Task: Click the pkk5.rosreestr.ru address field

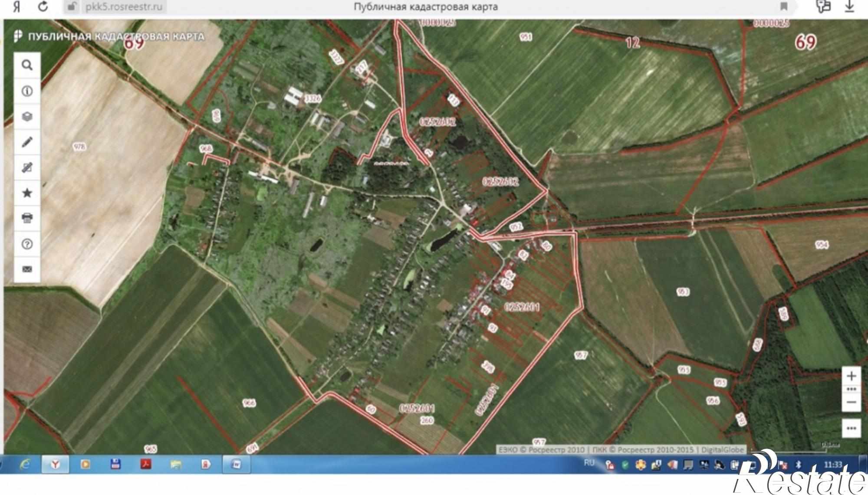Action: 124,7
